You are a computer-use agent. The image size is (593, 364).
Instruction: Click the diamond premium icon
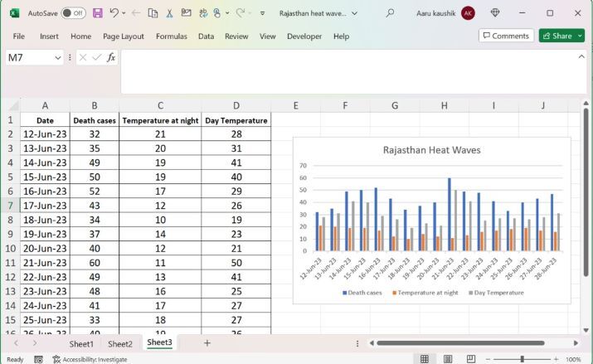[494, 12]
